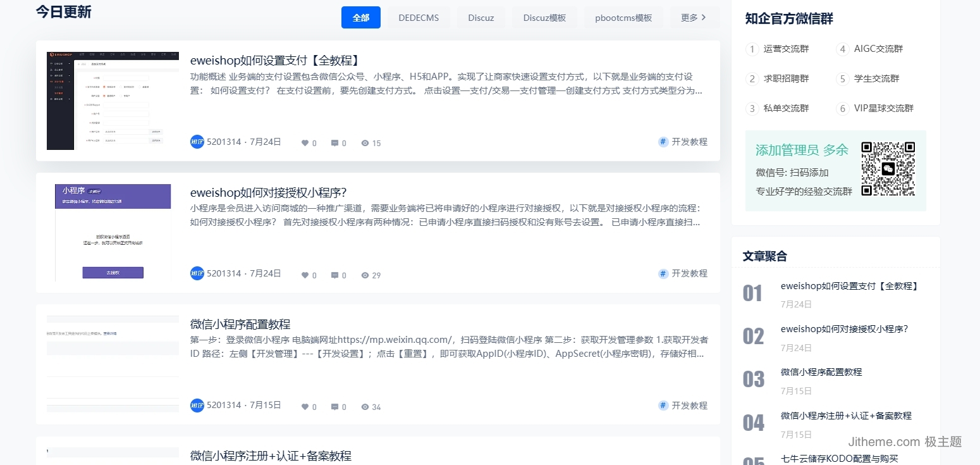Screen dimensions: 980x465
Task: Click hash icon beside 开发教程 on 对接授权小程序 card
Action: 663,273
